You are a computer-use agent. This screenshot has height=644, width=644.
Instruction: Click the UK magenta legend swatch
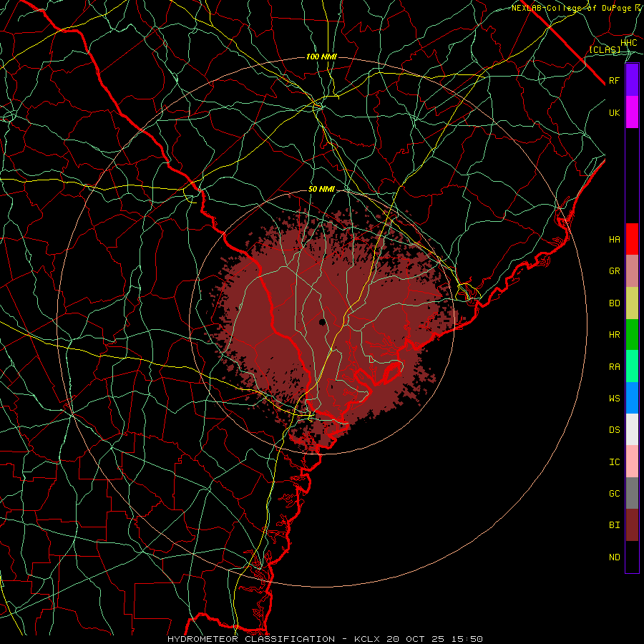pyautogui.click(x=632, y=112)
